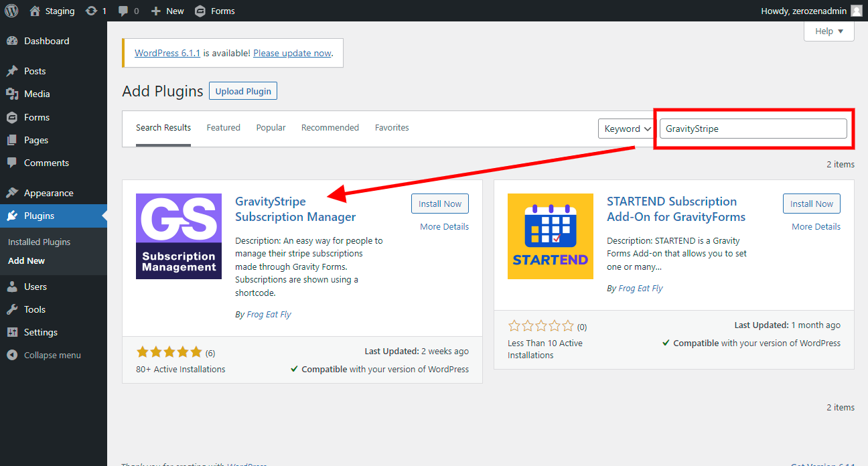The image size is (868, 466).
Task: Click the 80+ Active Installations text
Action: (x=181, y=369)
